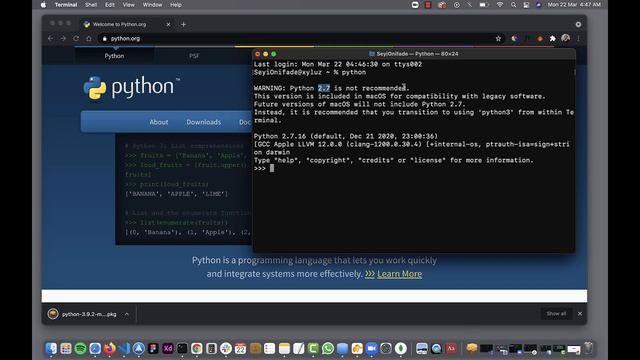Open the Window menu
This screenshot has width=640, height=360.
pos(152,5)
